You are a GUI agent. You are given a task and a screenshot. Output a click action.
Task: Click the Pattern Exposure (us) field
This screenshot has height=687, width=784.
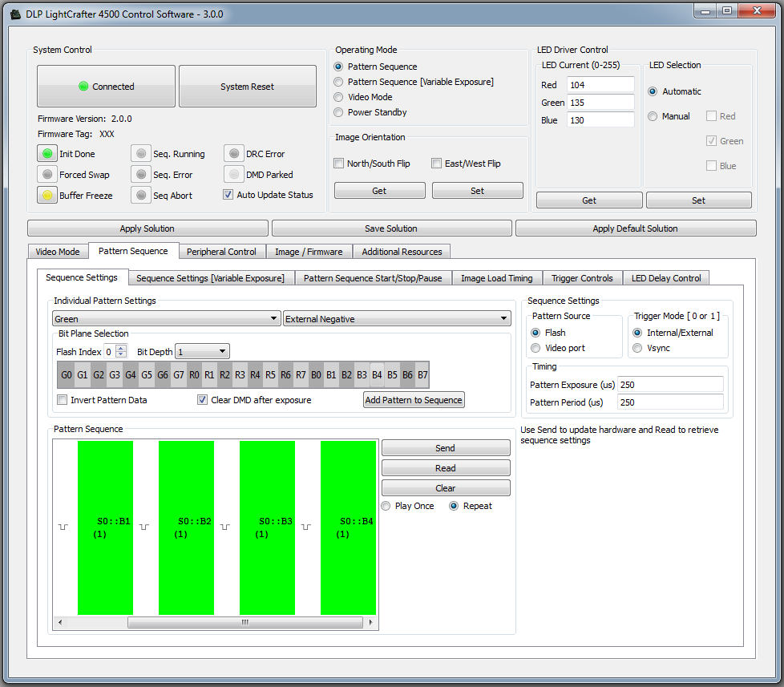(670, 385)
